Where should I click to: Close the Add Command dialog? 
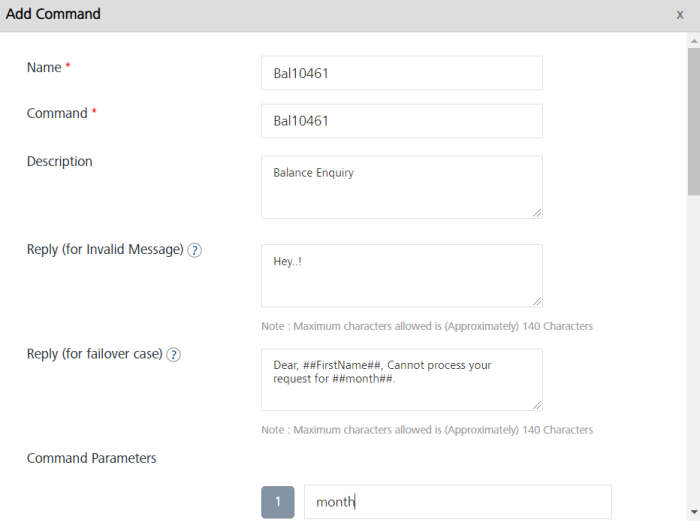680,16
